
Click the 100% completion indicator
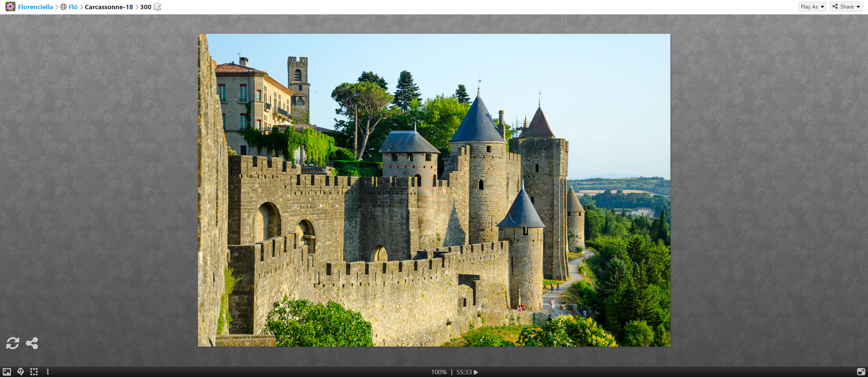(x=439, y=372)
